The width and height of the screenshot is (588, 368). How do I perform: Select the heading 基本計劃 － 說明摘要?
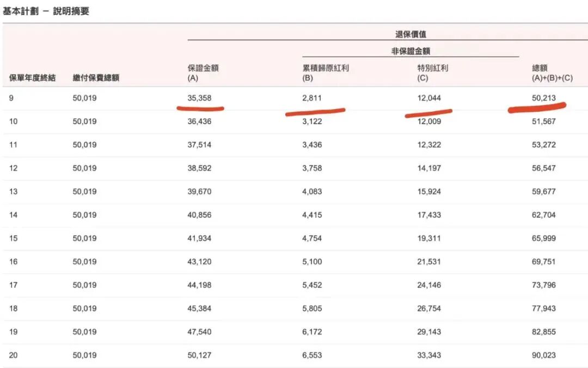click(46, 11)
